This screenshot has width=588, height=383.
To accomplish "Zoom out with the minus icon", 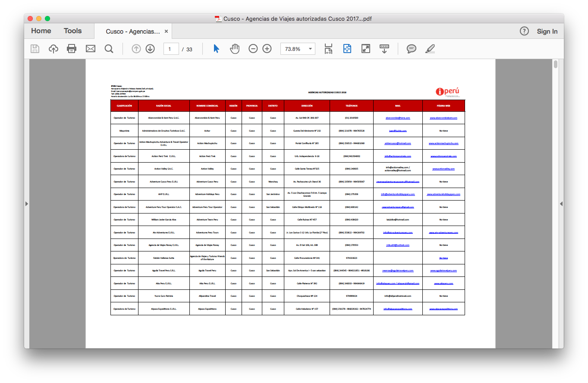I will [253, 49].
